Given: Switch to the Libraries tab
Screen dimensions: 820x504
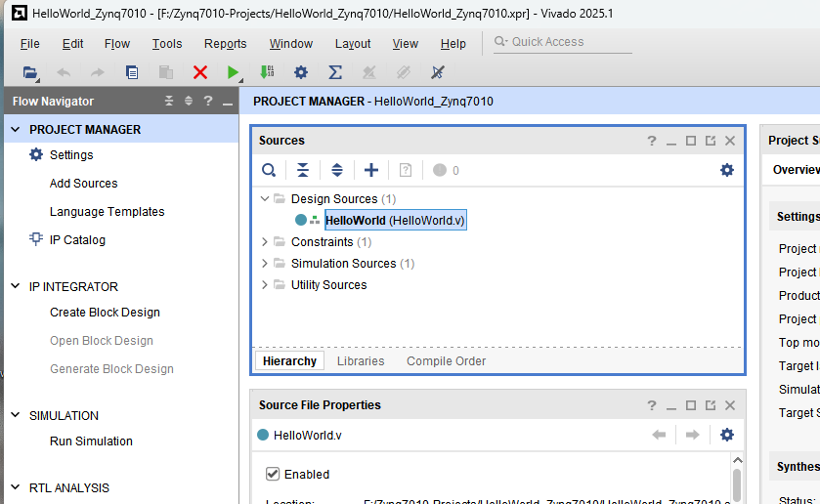Looking at the screenshot, I should pos(361,360).
